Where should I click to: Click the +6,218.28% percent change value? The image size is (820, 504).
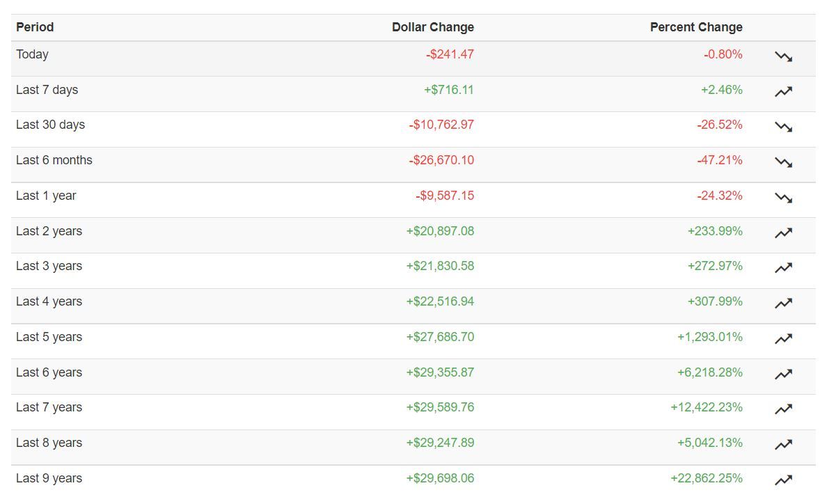(x=709, y=372)
